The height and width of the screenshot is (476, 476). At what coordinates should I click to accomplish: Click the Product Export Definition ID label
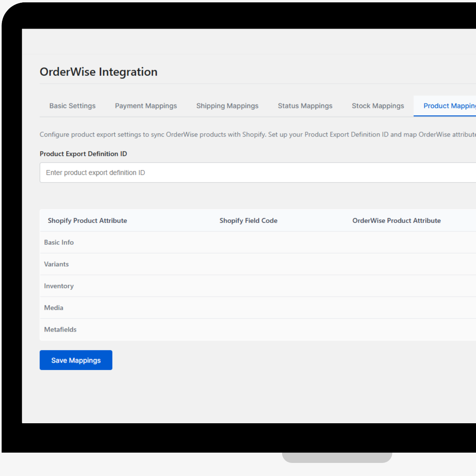click(83, 154)
